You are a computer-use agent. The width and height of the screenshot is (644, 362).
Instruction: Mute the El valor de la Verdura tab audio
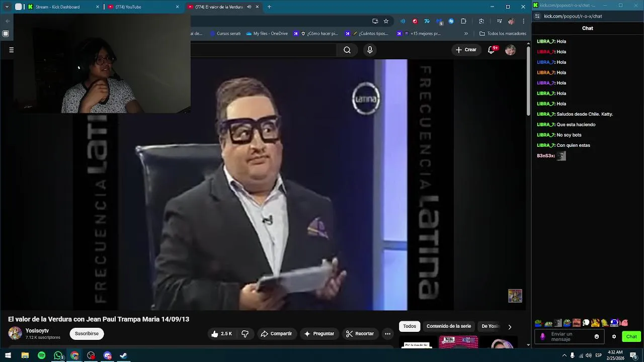(x=249, y=7)
